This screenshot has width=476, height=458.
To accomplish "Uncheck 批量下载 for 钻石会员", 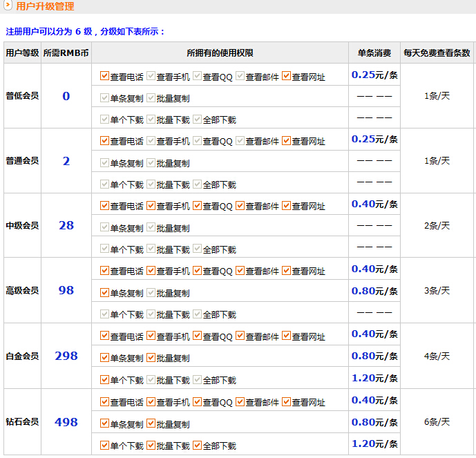I will click(x=151, y=445).
